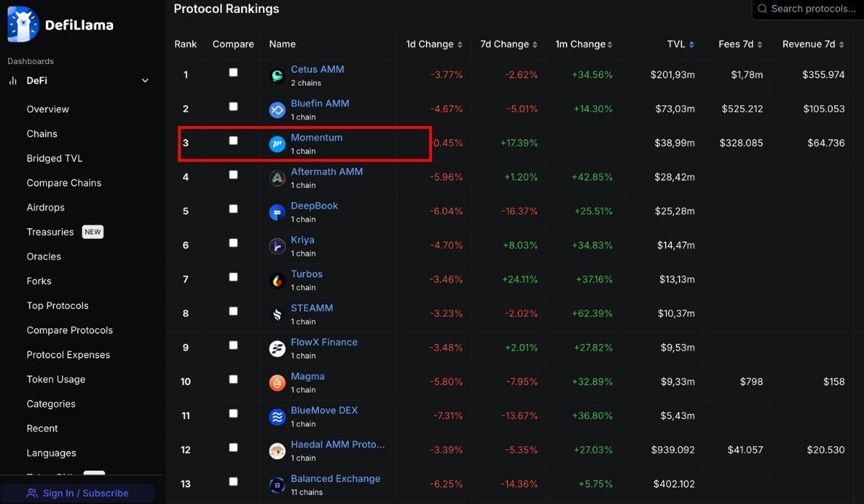Tick the compare checkbox for DeepBook
864x504 pixels.
233,209
